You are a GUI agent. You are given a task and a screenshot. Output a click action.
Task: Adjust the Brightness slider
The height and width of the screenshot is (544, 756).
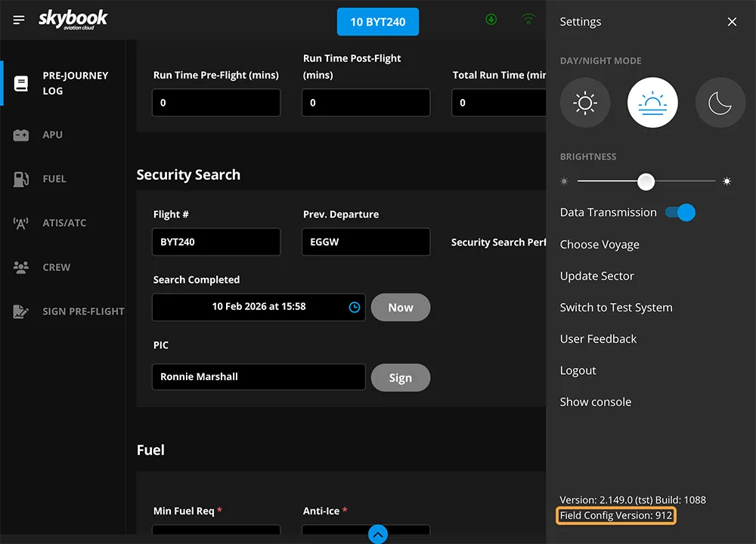(x=646, y=181)
